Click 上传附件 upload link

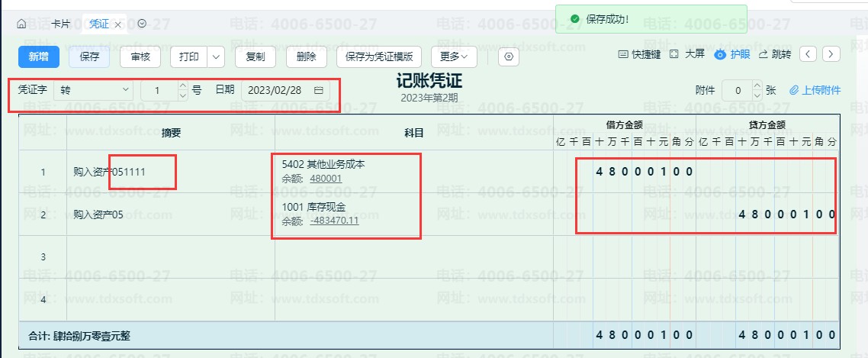tap(815, 90)
